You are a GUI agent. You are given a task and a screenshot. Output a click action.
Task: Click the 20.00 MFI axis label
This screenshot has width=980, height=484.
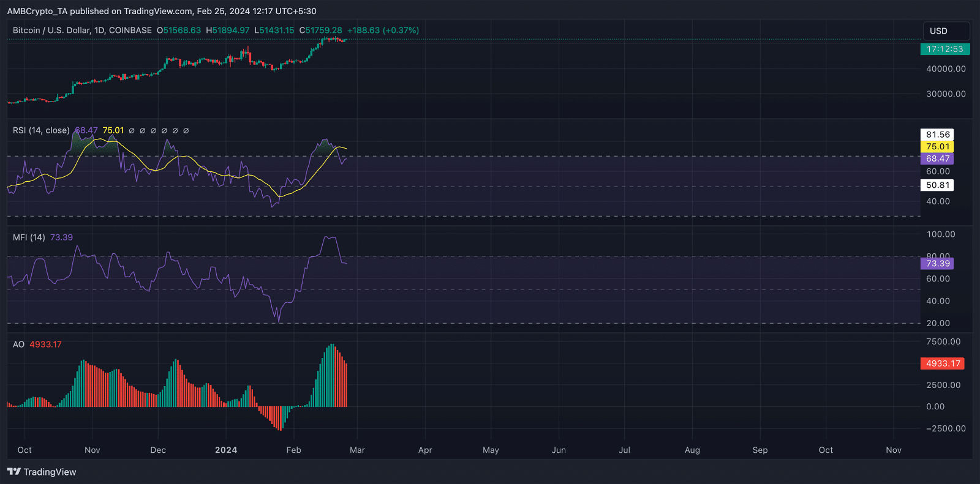[938, 323]
